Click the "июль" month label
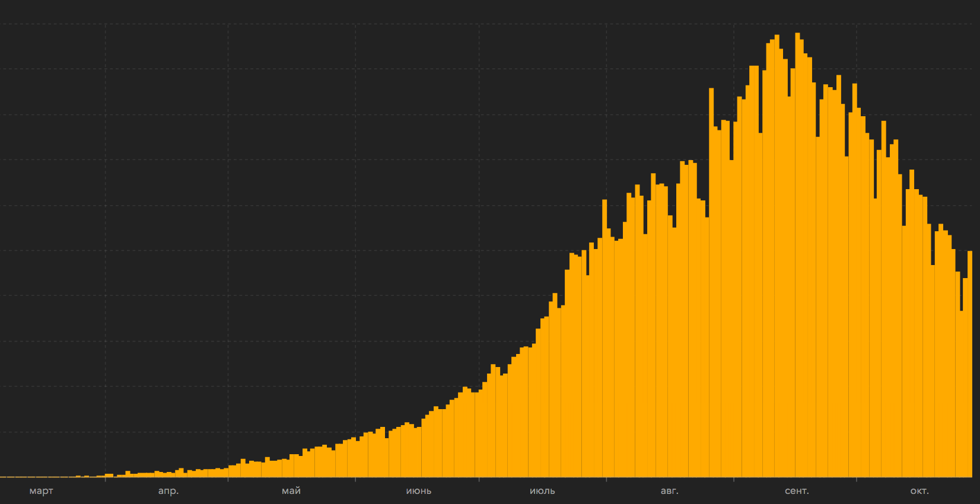The width and height of the screenshot is (980, 504). 542,491
